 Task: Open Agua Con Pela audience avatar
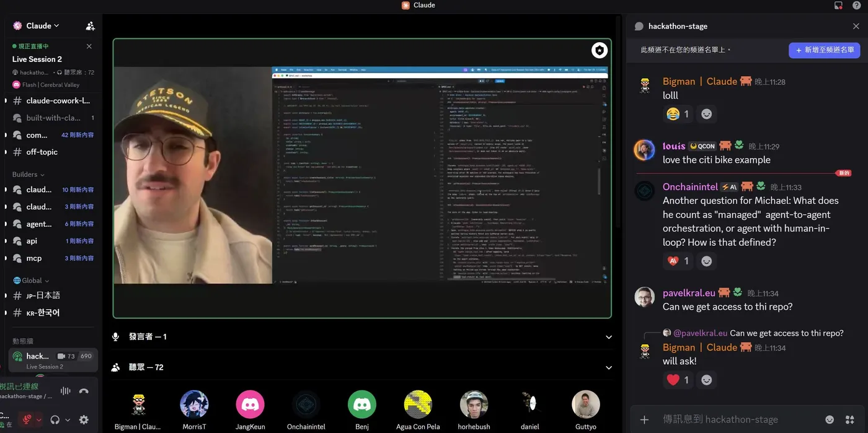point(418,405)
